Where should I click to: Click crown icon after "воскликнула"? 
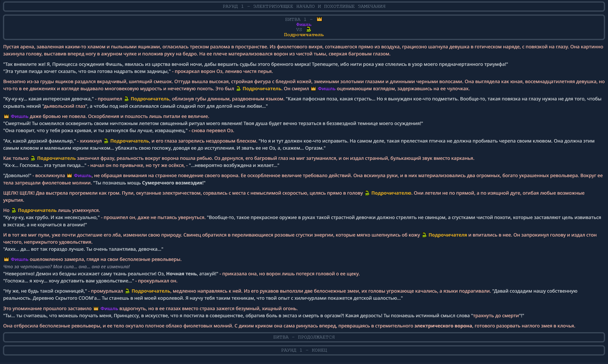click(69, 176)
